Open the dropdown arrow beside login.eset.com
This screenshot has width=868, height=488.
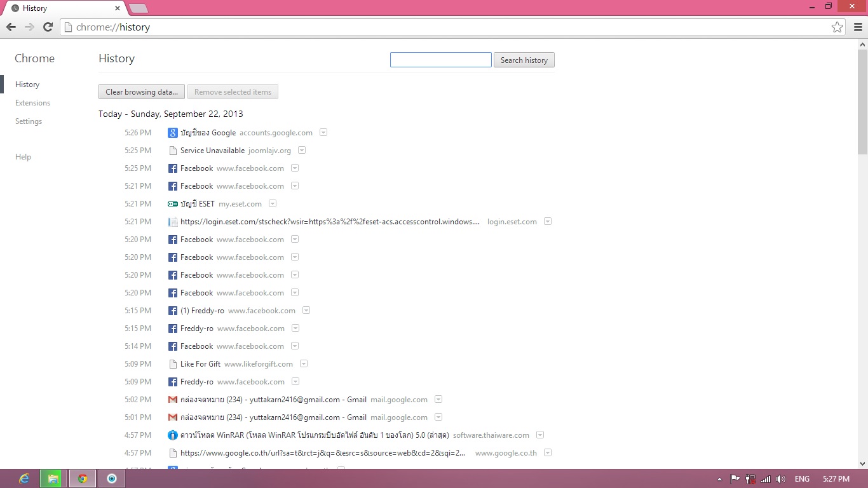pos(548,222)
